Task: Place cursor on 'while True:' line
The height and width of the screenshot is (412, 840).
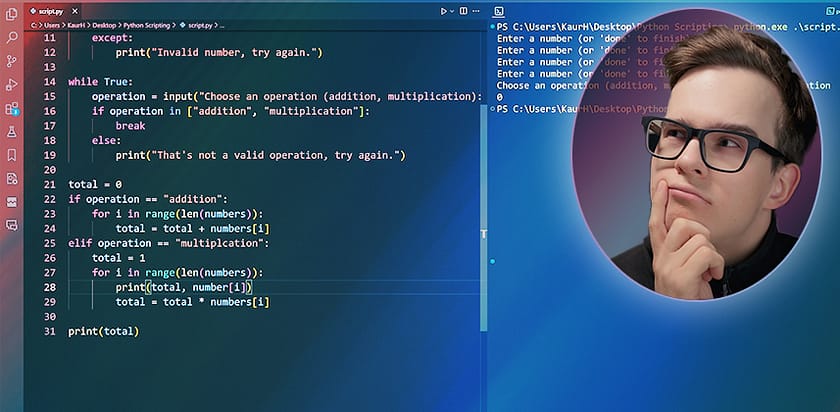Action: point(100,82)
